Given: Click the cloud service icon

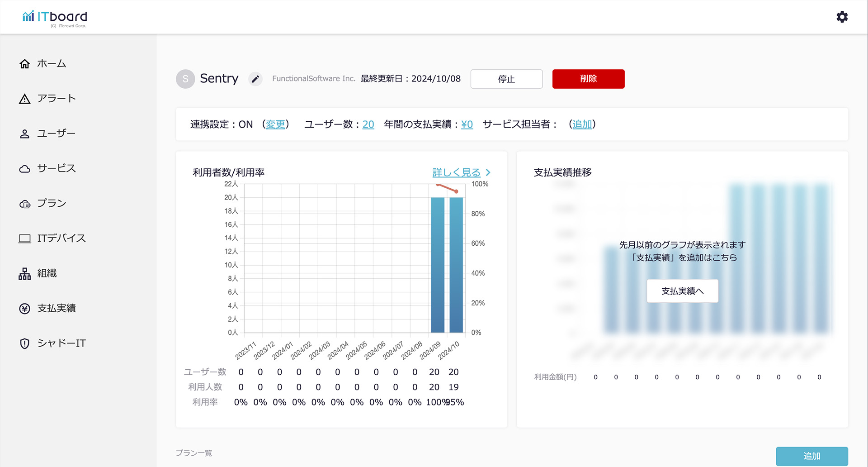Looking at the screenshot, I should coord(25,169).
